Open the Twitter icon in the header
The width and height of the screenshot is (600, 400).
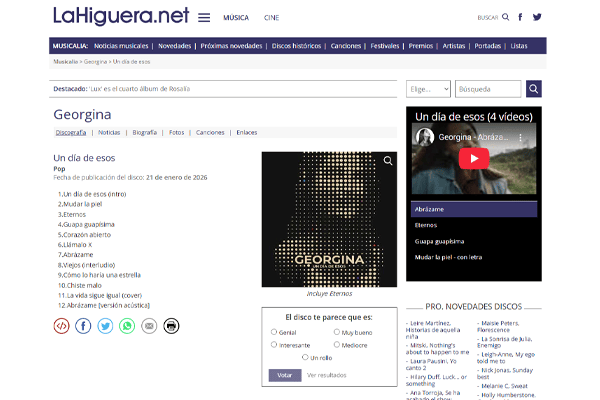[537, 17]
